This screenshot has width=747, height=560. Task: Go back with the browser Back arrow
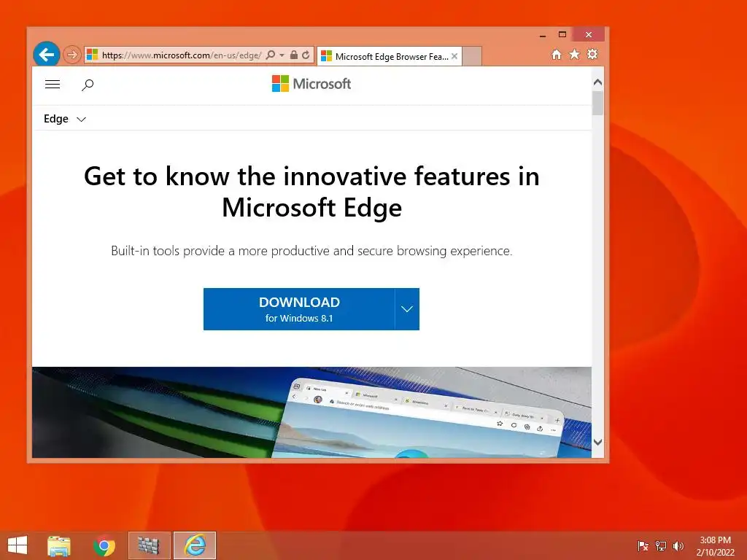[46, 55]
